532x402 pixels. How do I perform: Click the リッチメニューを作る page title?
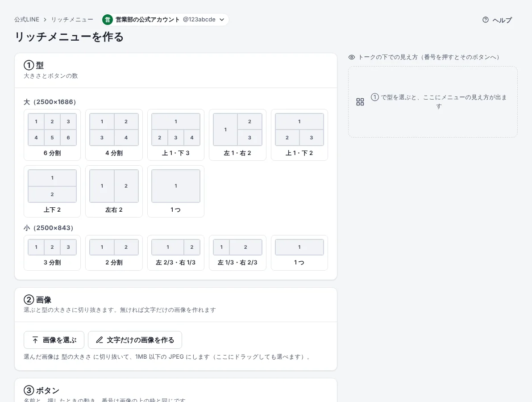click(x=69, y=37)
